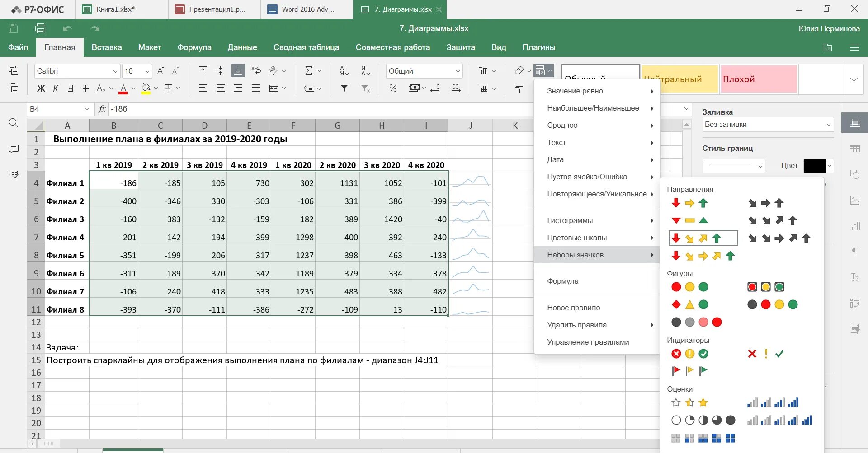This screenshot has height=453, width=868.
Task: Apply the Нейтральный cell style
Action: point(680,79)
